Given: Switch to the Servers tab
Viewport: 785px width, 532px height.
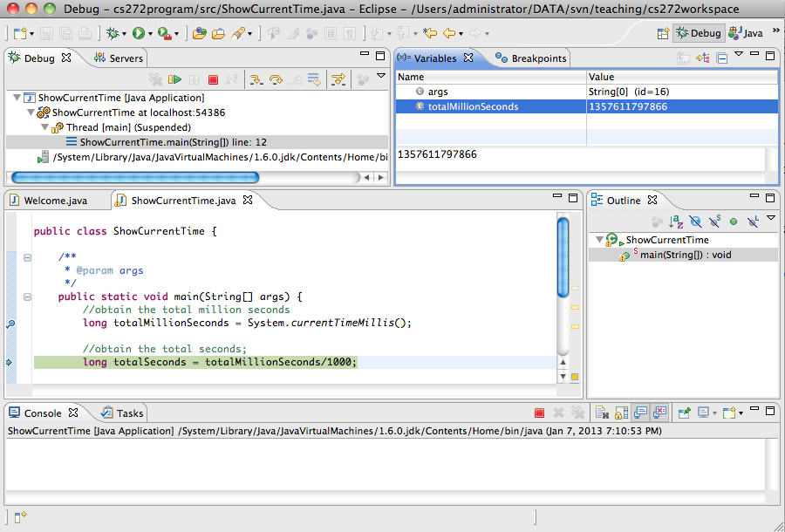Looking at the screenshot, I should click(119, 58).
